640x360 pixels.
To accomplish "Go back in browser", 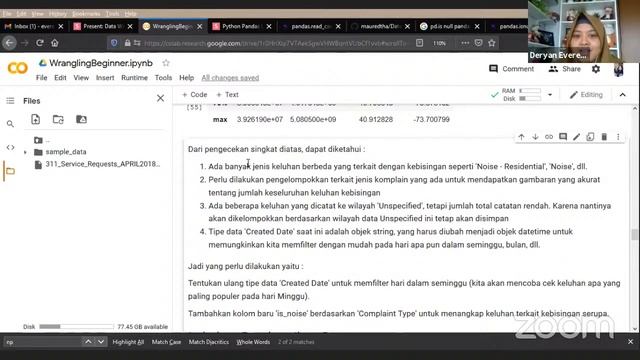I will pos(10,42).
